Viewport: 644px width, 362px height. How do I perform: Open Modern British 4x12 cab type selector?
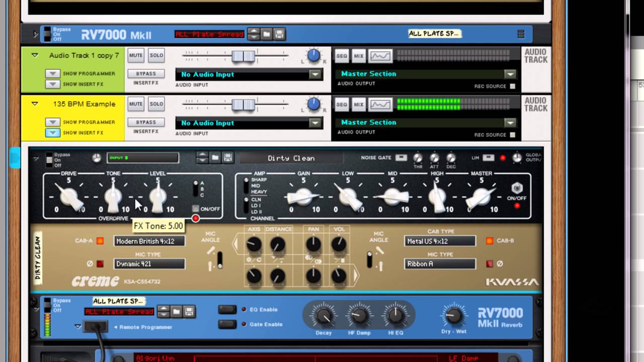149,241
